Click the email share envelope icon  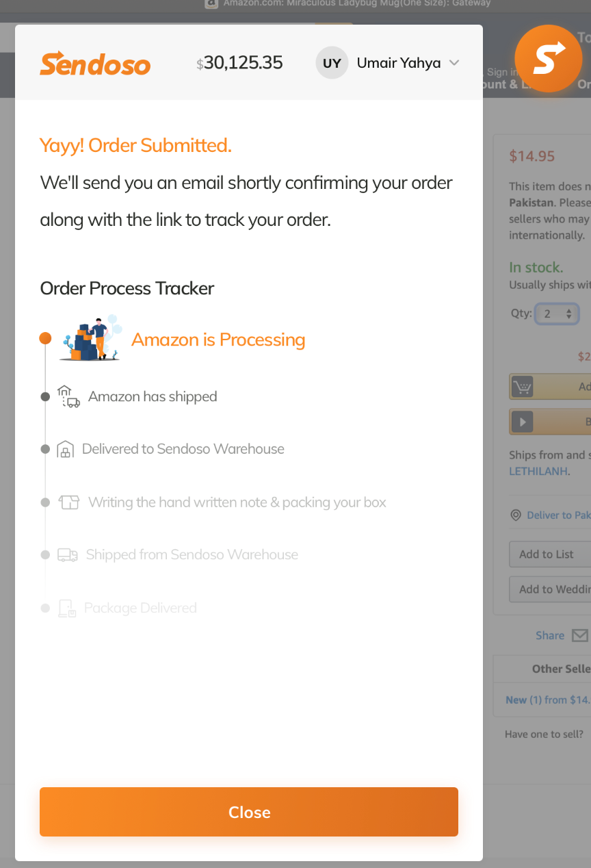tap(579, 635)
